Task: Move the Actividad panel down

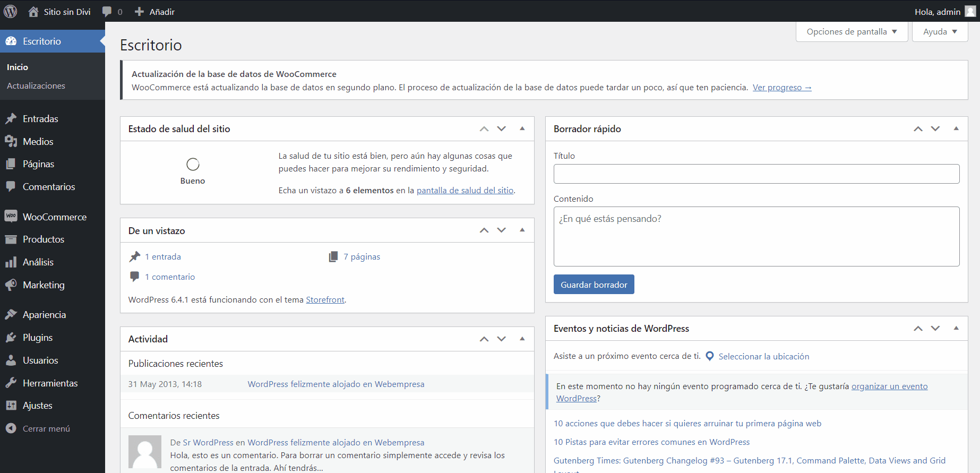Action: pyautogui.click(x=502, y=339)
